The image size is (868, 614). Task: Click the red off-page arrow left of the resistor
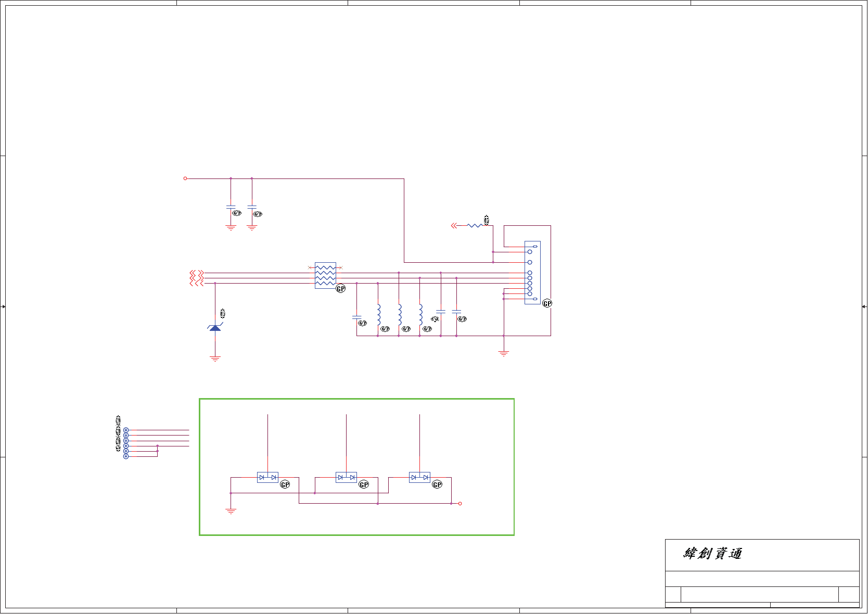click(x=454, y=225)
